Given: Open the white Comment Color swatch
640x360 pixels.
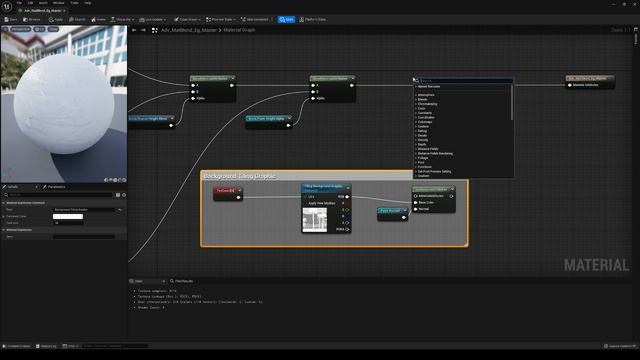Looking at the screenshot, I should 68,216.
